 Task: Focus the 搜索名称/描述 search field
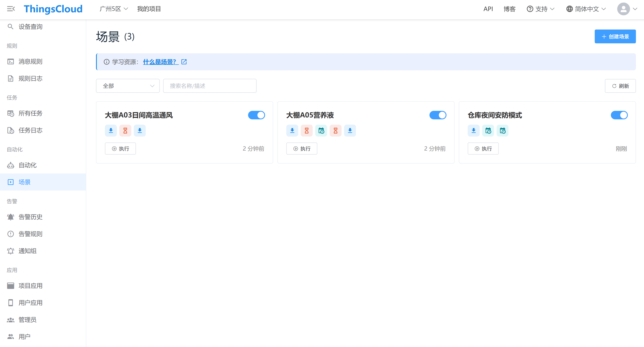209,86
